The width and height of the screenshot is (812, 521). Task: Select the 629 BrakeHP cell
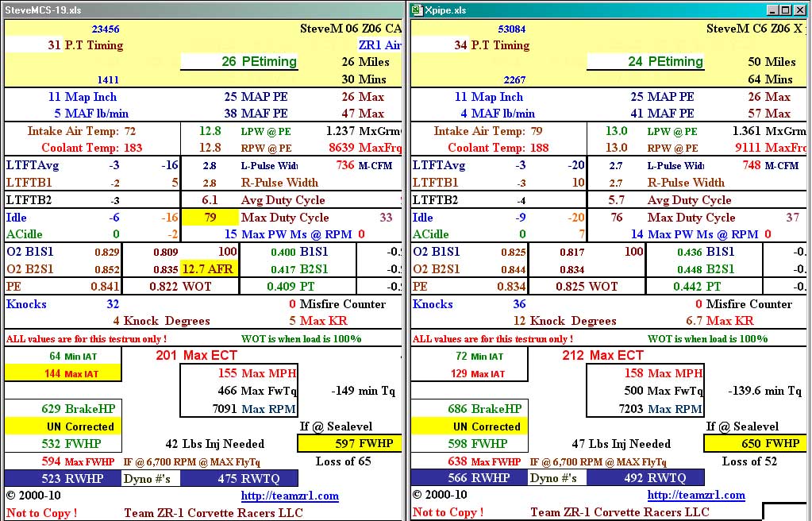pyautogui.click(x=63, y=409)
